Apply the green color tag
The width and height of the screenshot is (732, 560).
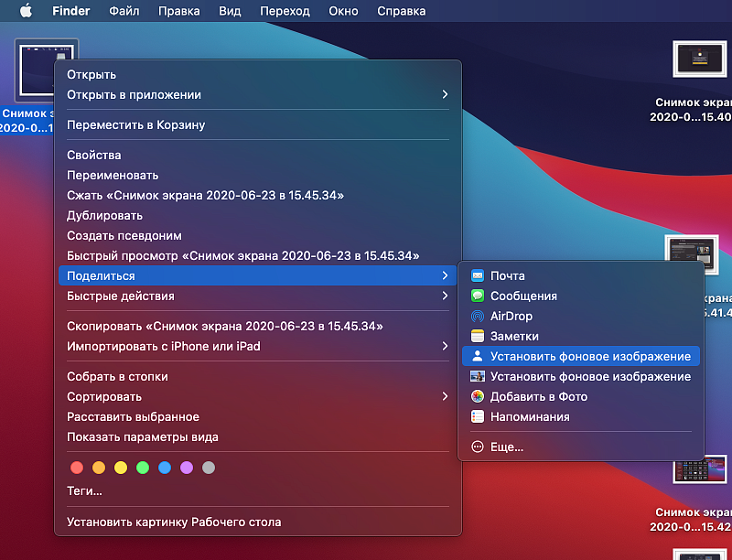tap(143, 468)
